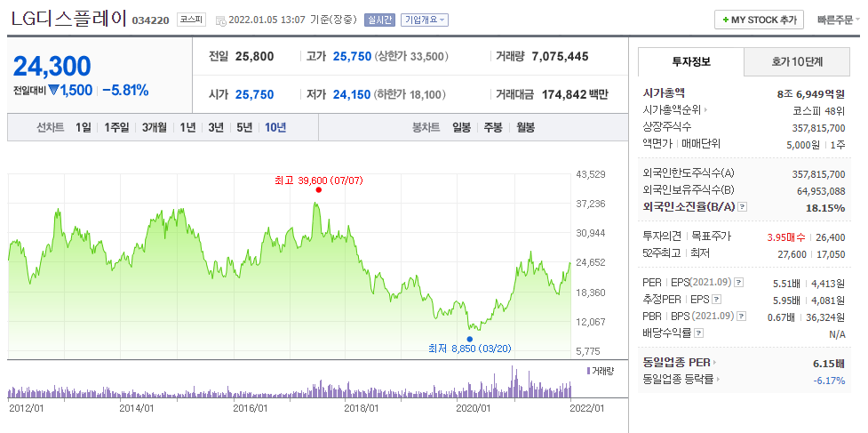Open help icon next to 추정PER EPS
Screen dimensions: 868x433
(x=717, y=300)
